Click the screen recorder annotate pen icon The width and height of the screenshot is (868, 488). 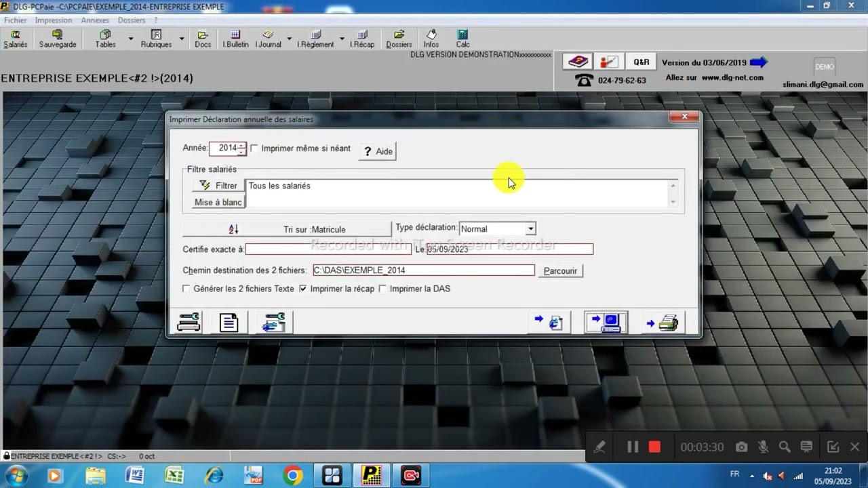pyautogui.click(x=599, y=447)
